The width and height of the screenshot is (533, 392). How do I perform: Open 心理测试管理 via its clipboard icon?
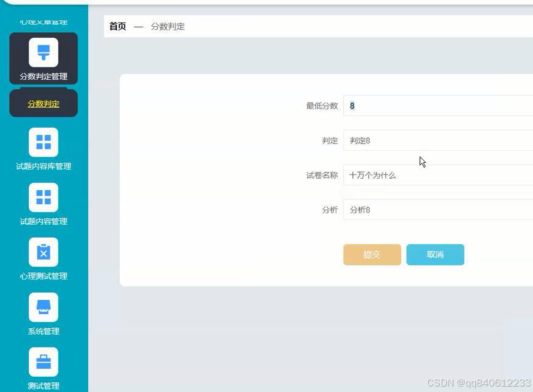[43, 252]
